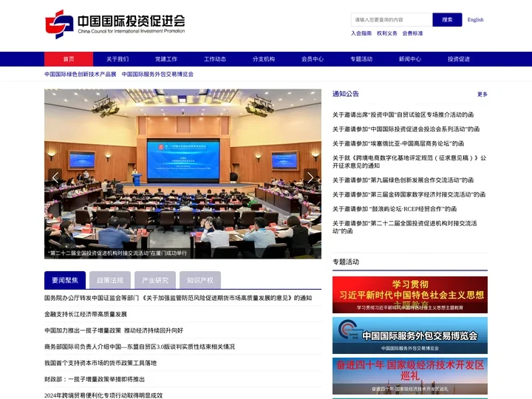Open notice about 第九届绿色创新发展合作交流活动
This screenshot has width=532, height=399.
pyautogui.click(x=403, y=180)
